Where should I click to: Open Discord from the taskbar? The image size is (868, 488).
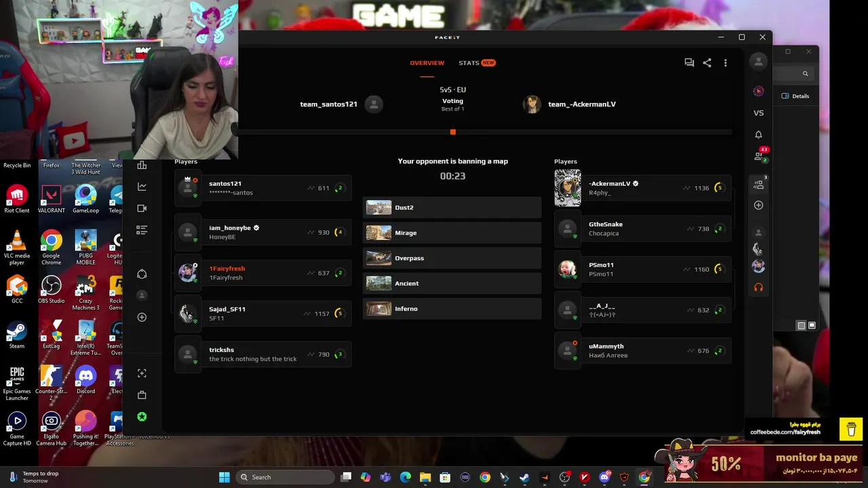click(604, 477)
